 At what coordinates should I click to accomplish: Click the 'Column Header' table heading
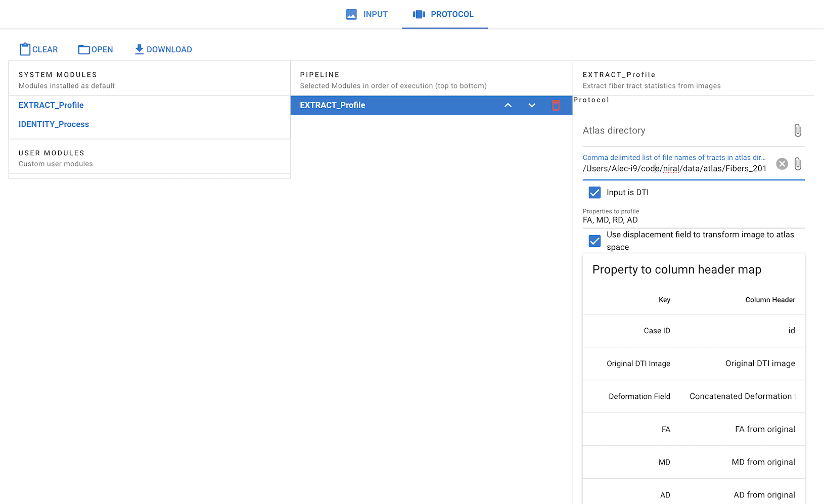coord(770,300)
